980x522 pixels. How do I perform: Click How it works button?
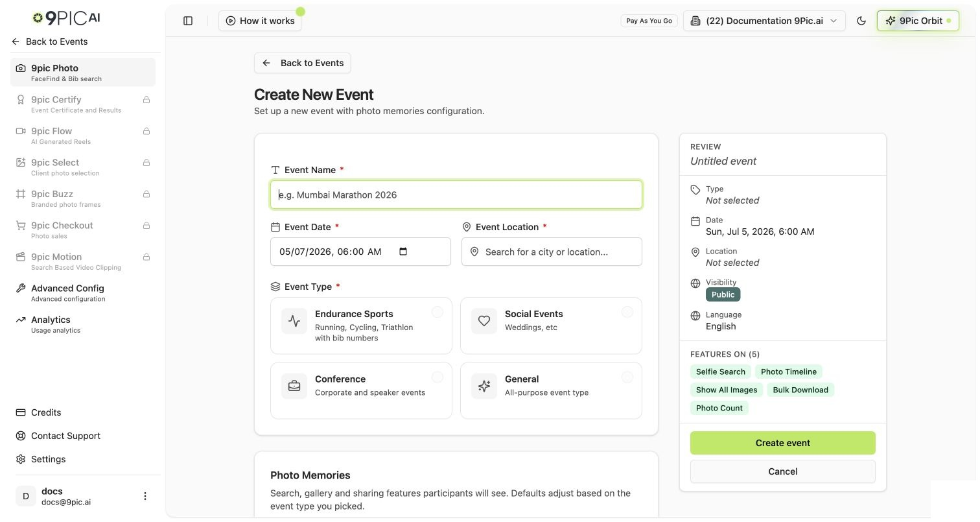[260, 21]
